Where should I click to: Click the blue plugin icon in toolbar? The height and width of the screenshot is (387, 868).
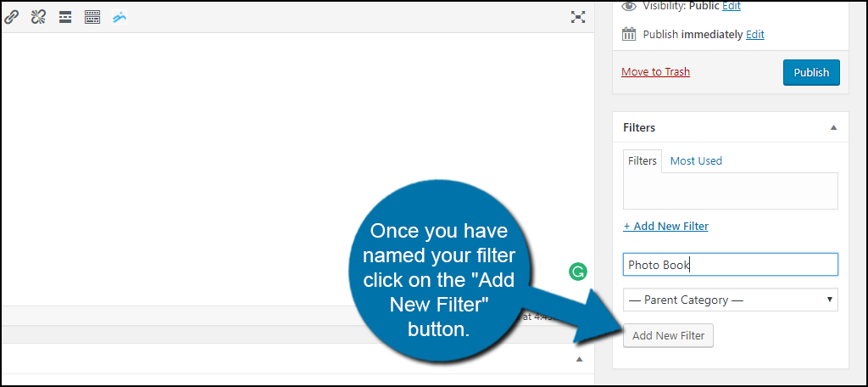[120, 17]
